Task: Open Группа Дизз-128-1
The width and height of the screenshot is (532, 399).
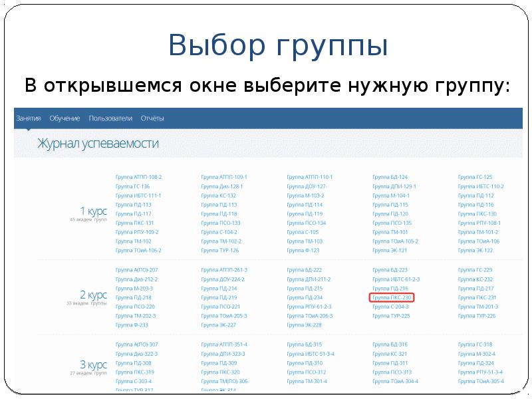Action: point(221,186)
